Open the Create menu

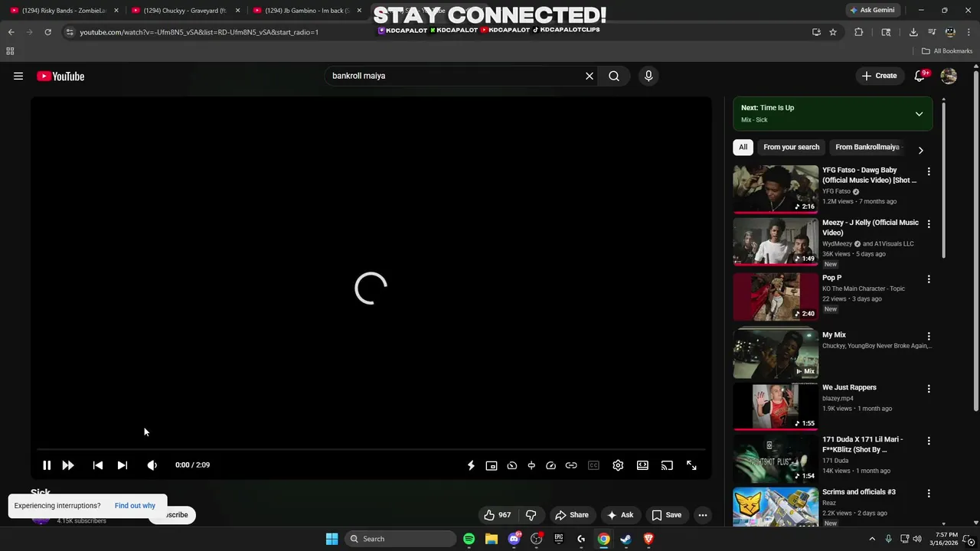pos(879,76)
